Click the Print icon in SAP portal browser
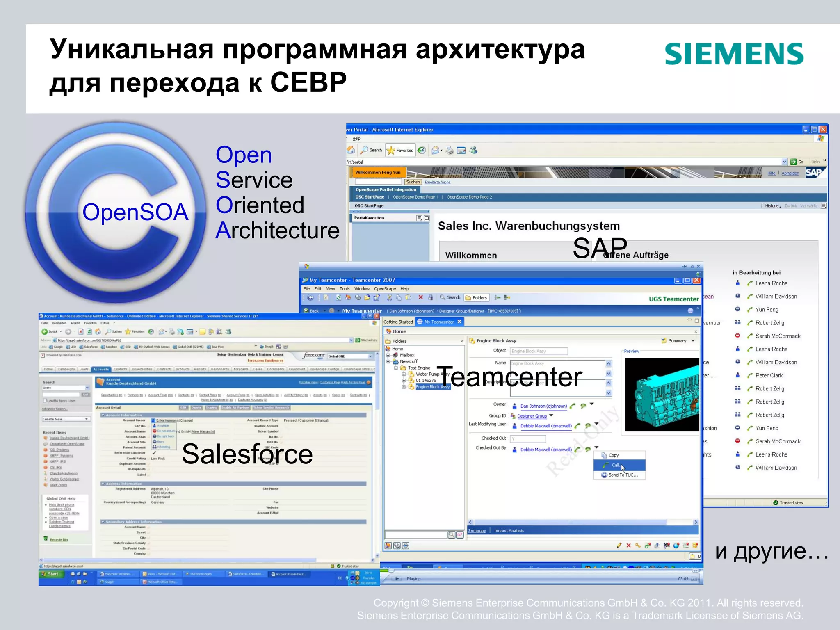This screenshot has width=840, height=630. (x=450, y=150)
